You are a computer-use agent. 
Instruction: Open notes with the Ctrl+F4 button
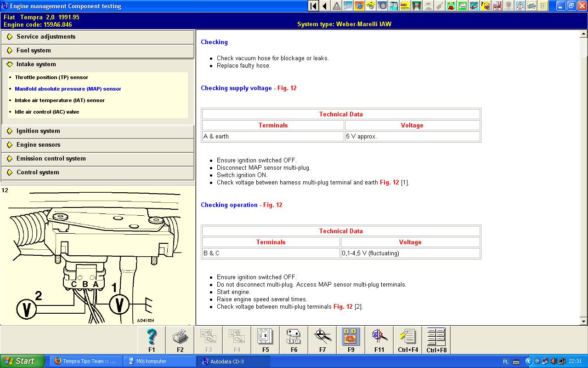click(408, 340)
